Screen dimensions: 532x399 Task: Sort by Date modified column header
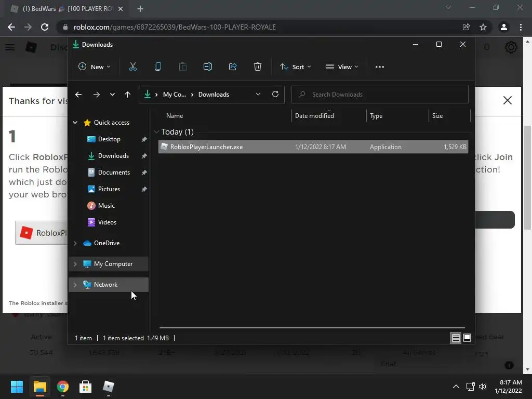[314, 116]
